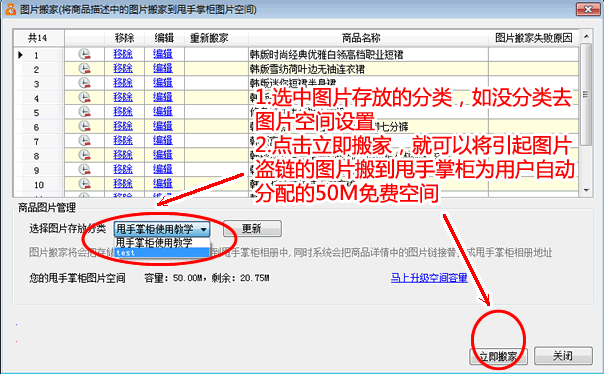Select row number 10 in the table
Screen dimensions: 604x374
tap(38, 184)
